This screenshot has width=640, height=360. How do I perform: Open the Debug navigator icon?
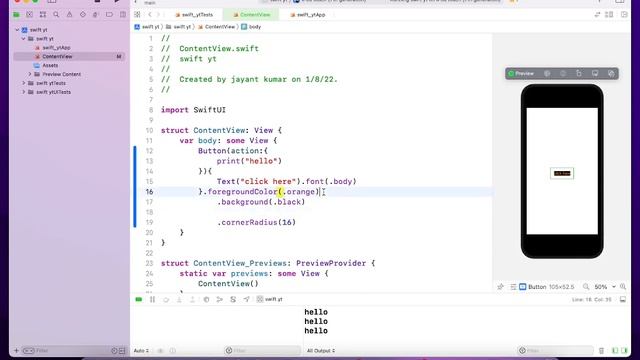(96, 15)
